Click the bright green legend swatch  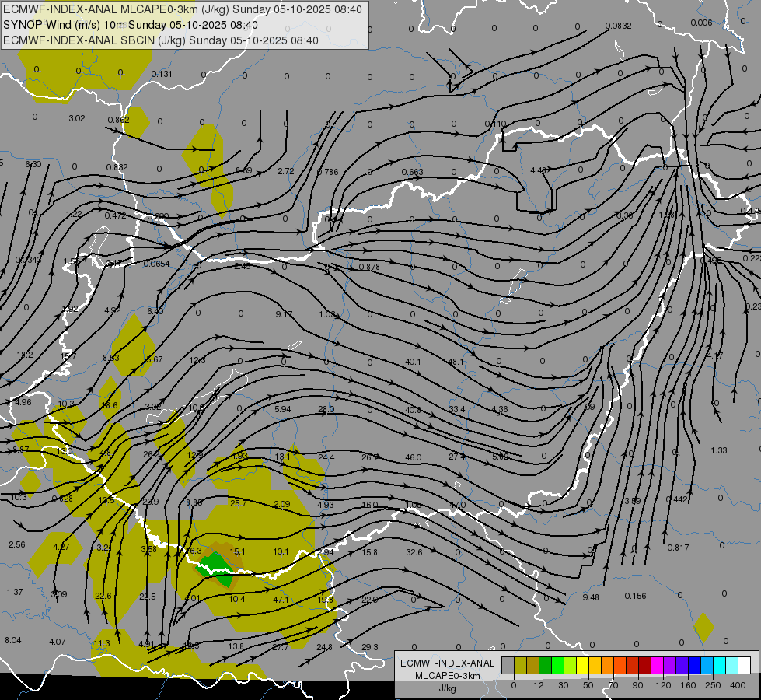coord(558,666)
